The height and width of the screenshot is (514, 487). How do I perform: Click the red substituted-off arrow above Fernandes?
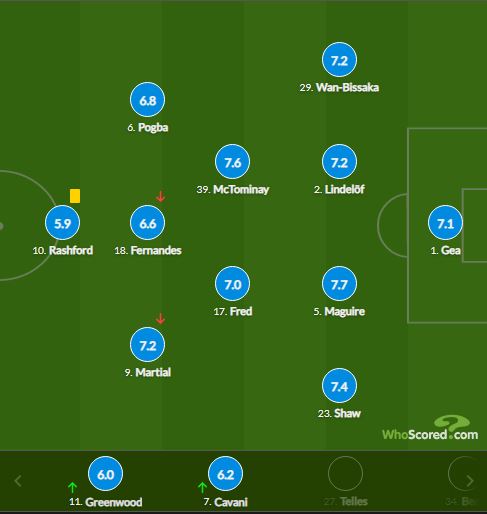point(161,197)
